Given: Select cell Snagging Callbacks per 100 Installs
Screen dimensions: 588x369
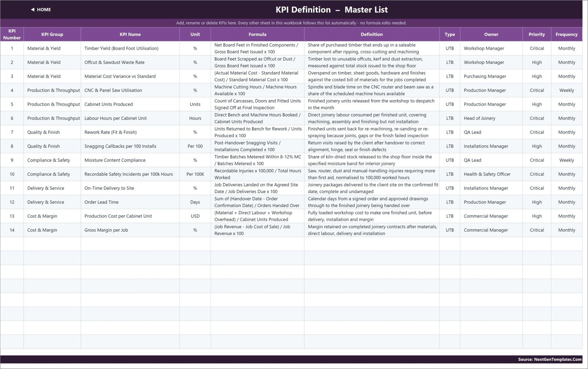Looking at the screenshot, I should [x=130, y=146].
